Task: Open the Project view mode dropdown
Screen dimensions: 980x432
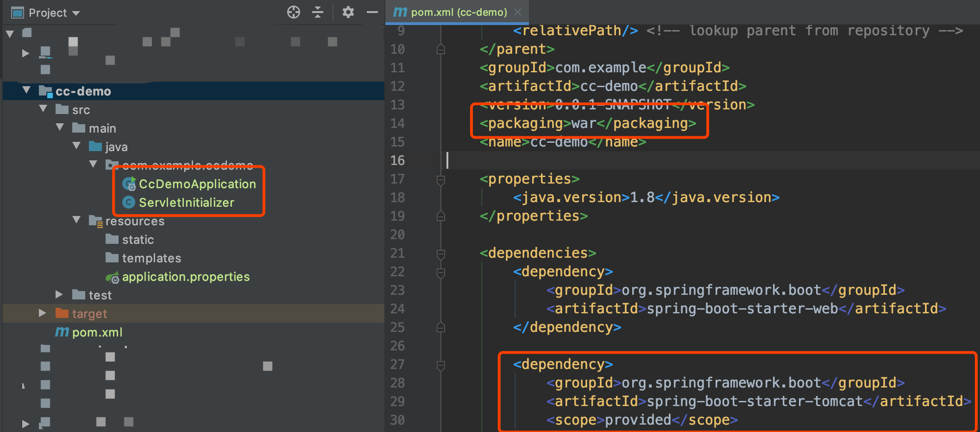Action: point(76,13)
